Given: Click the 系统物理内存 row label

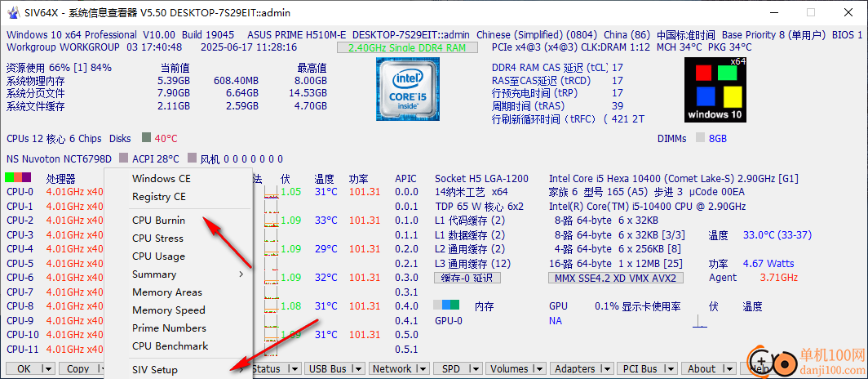Looking at the screenshot, I should click(x=35, y=82).
